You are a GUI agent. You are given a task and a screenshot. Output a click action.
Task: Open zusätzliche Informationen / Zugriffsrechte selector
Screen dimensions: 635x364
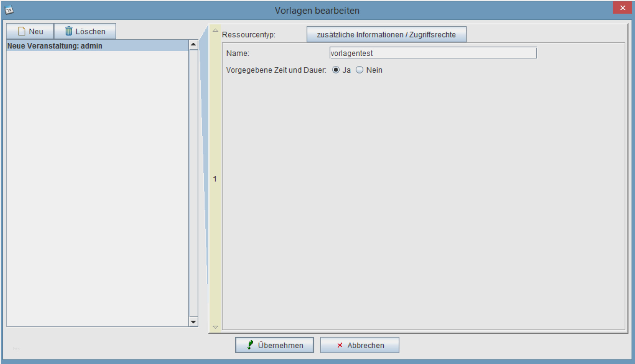(x=386, y=35)
